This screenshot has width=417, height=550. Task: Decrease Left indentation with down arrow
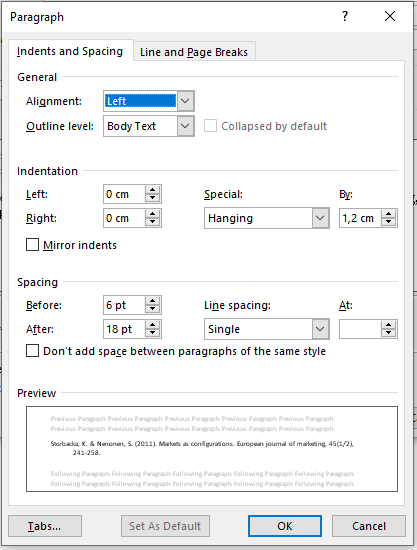pos(153,198)
